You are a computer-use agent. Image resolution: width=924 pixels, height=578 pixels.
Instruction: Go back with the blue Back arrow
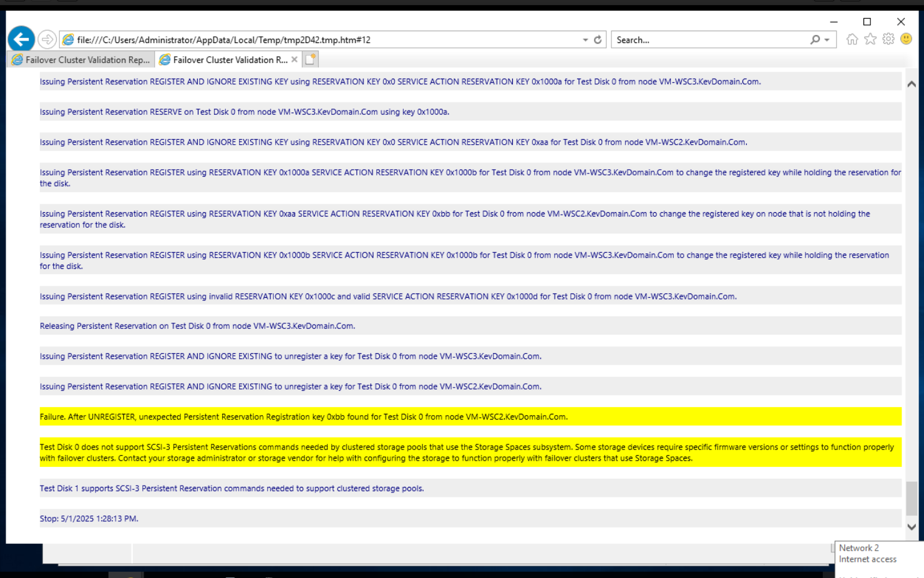click(x=21, y=39)
